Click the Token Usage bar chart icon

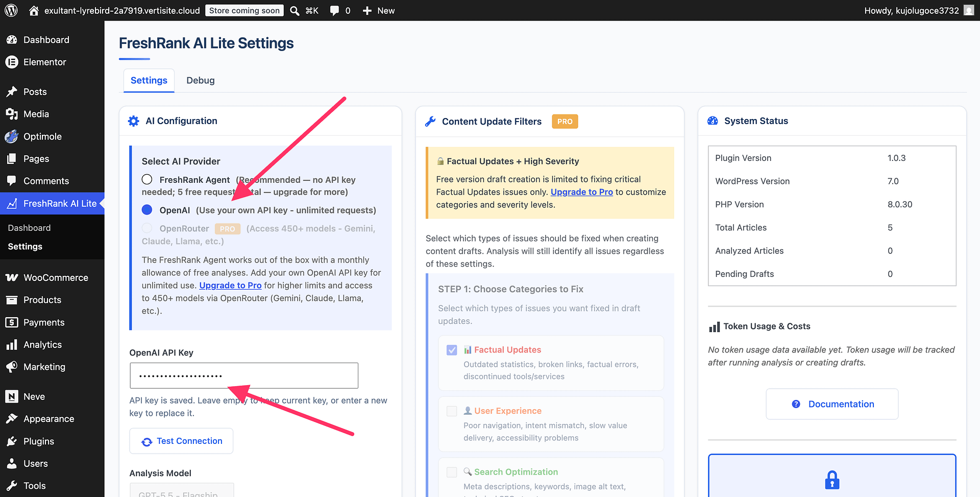(714, 327)
